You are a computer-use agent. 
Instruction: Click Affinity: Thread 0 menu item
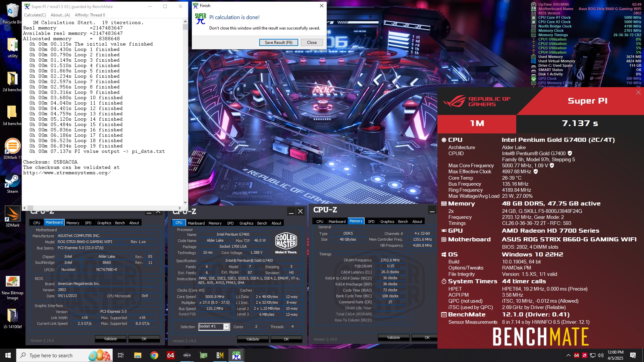click(x=90, y=15)
